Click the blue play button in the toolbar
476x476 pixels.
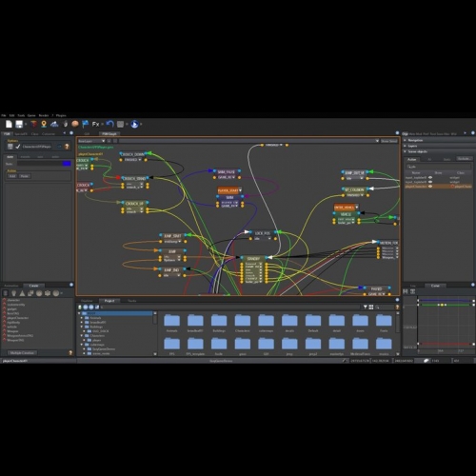pyautogui.click(x=134, y=124)
